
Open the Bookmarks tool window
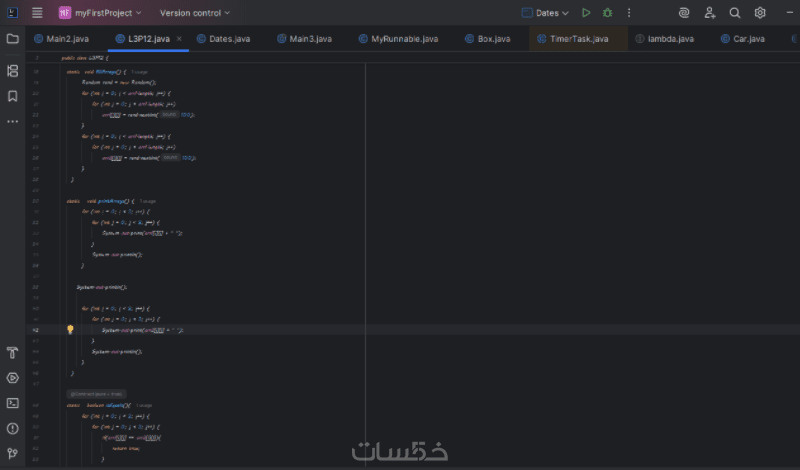[x=13, y=96]
